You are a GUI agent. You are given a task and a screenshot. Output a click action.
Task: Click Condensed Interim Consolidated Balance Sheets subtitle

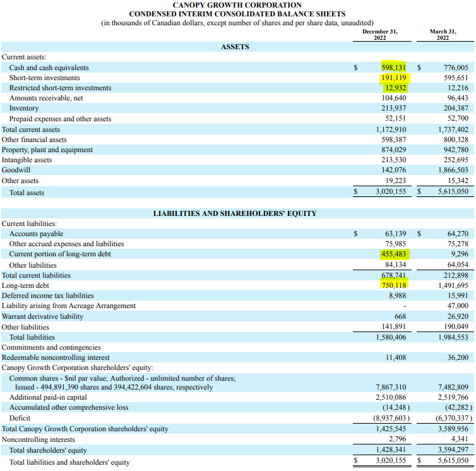237,14
